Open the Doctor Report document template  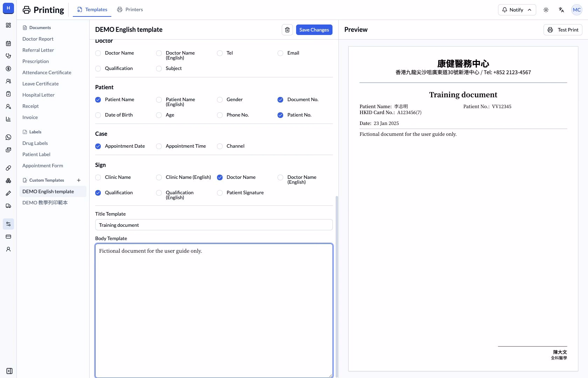[38, 39]
